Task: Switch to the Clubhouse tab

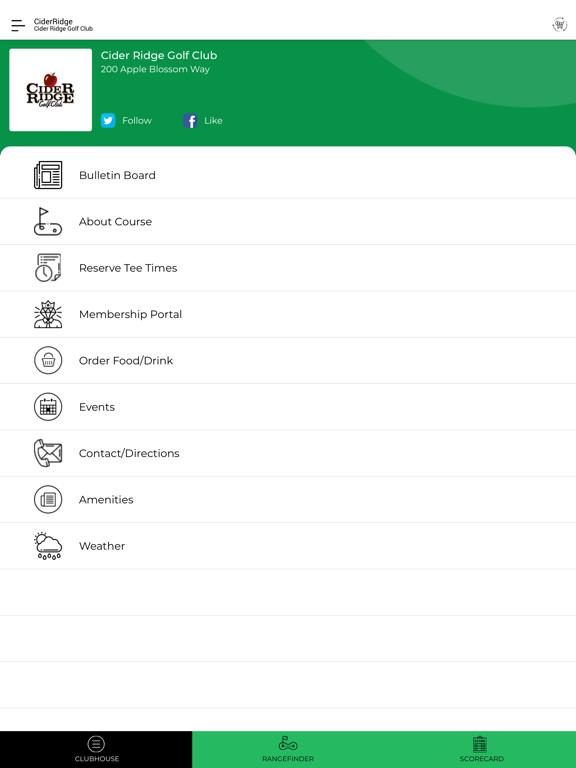Action: [x=96, y=749]
